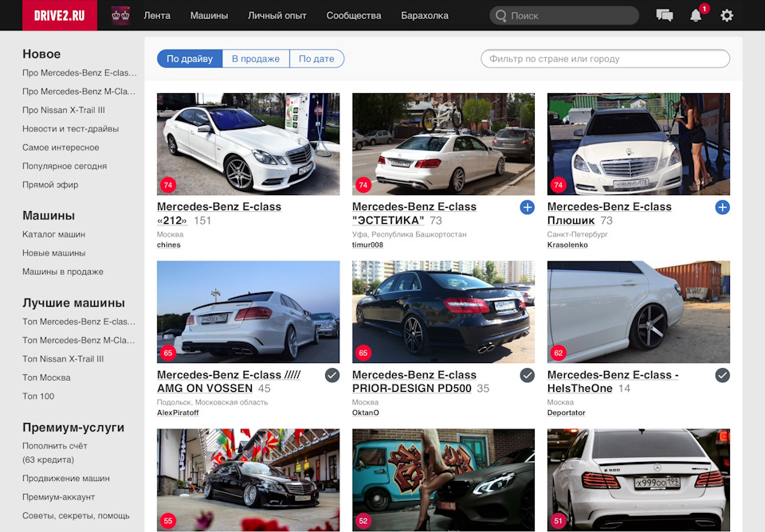Open HelsTheOne car title link
Image resolution: width=765 pixels, height=532 pixels.
click(x=613, y=381)
